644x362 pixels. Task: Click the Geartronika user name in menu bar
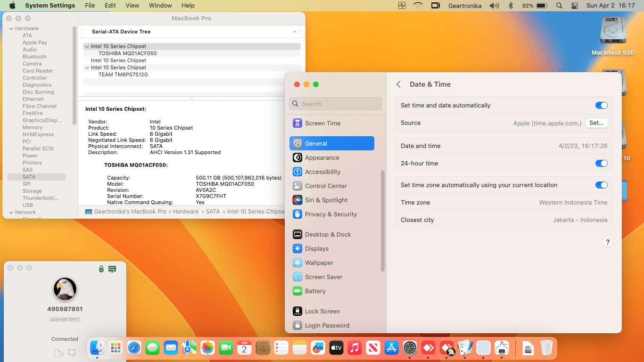tap(465, 6)
